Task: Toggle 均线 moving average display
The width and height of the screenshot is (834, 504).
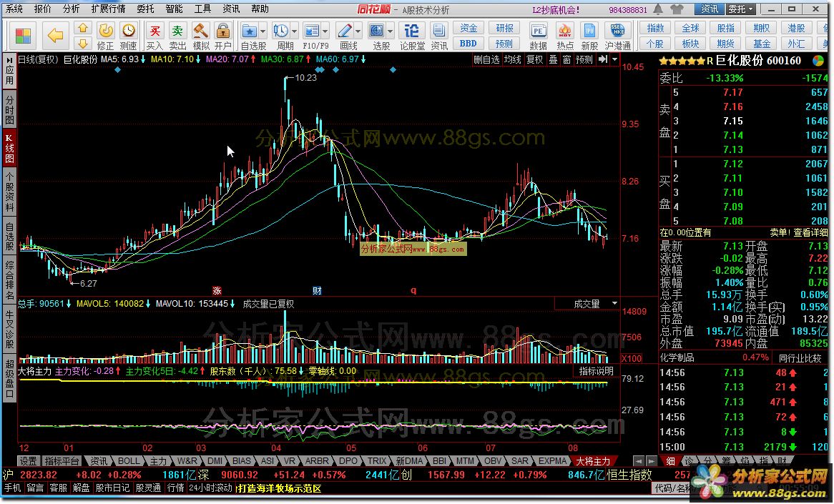Action: click(x=513, y=59)
